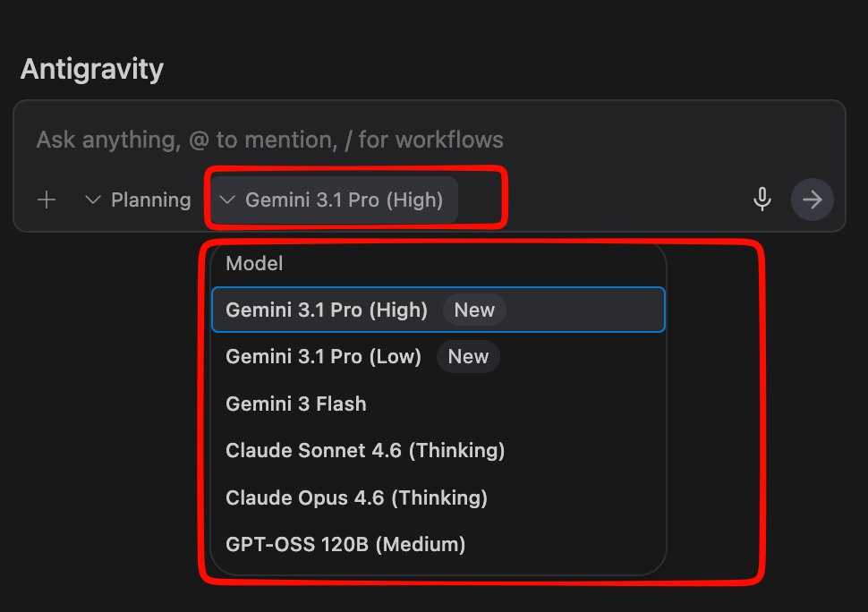Click the chevron beside the selected model name
Image resolution: width=868 pixels, height=612 pixels.
point(227,200)
